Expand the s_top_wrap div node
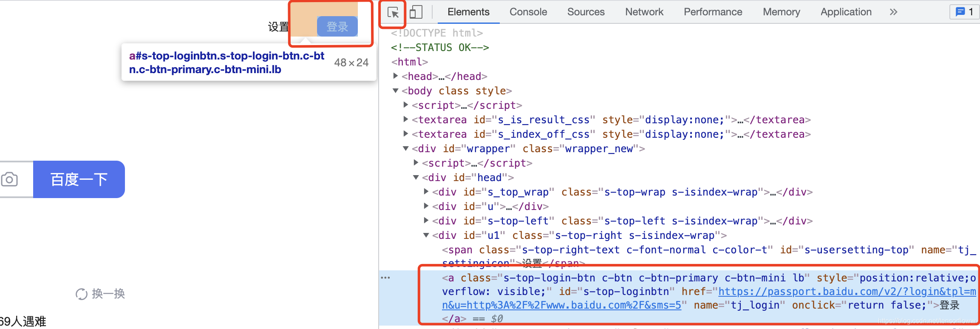This screenshot has height=329, width=980. 426,192
